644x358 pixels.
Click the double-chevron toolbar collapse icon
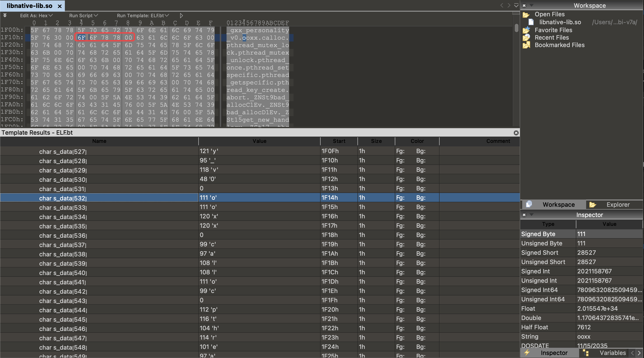[5, 15]
